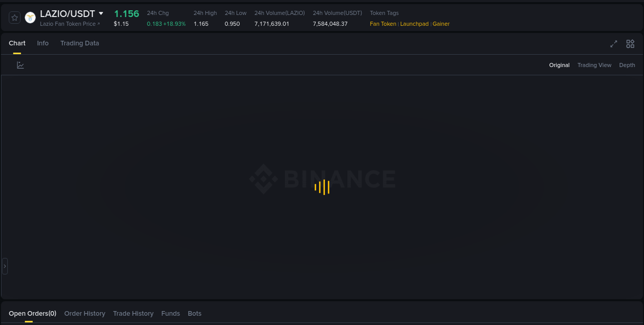The image size is (644, 325).
Task: Open the Fan Token tag link
Action: (x=382, y=24)
